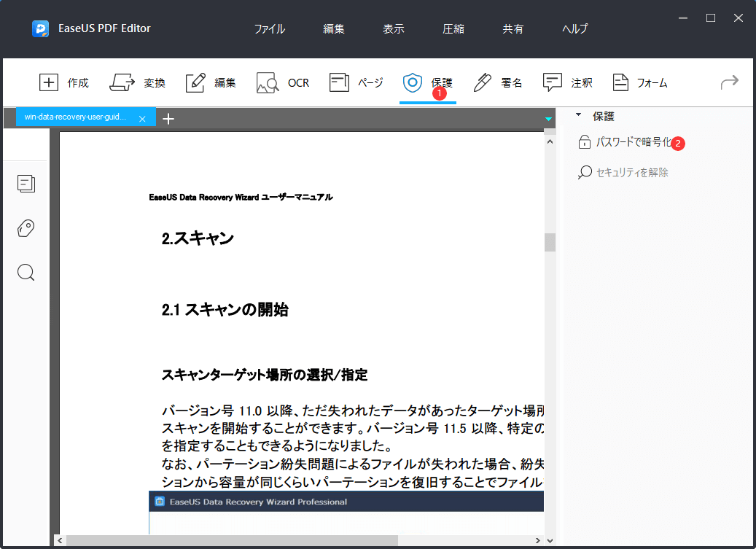Open the 編集 (Edit) tool
Viewport: 756px width, 549px height.
(x=211, y=82)
